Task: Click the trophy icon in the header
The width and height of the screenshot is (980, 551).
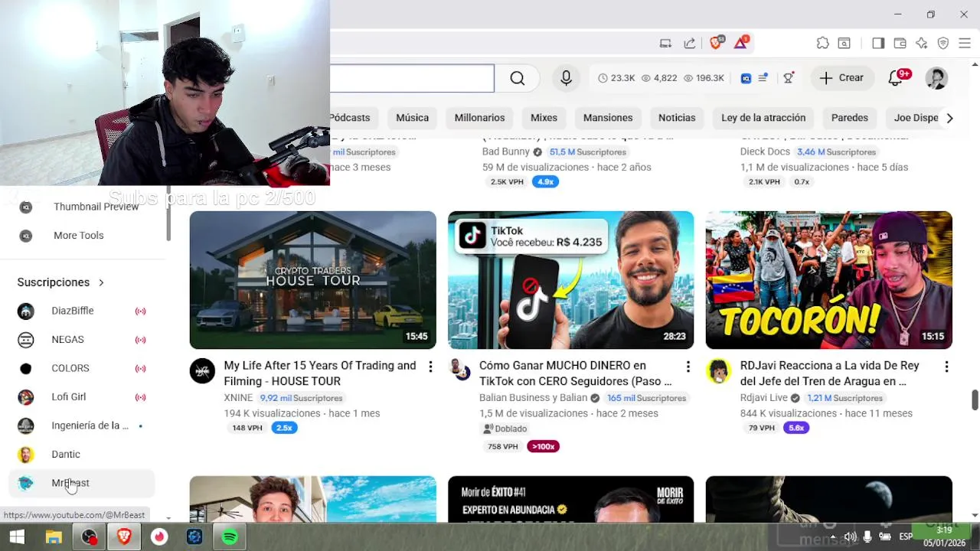Action: click(789, 78)
